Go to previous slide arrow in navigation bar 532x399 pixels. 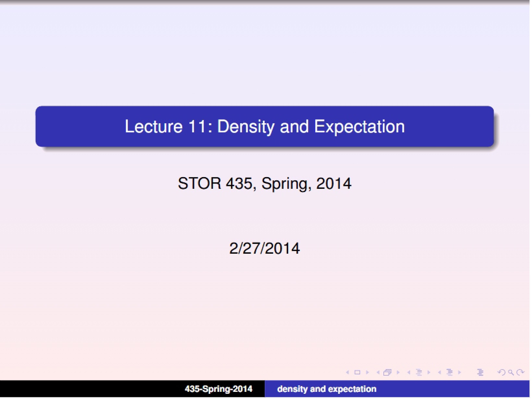(348, 372)
